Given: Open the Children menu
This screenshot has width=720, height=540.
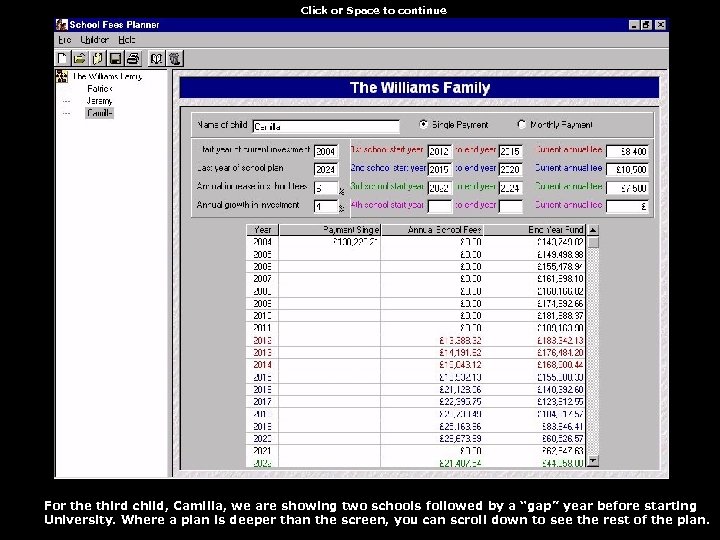Looking at the screenshot, I should point(94,40).
